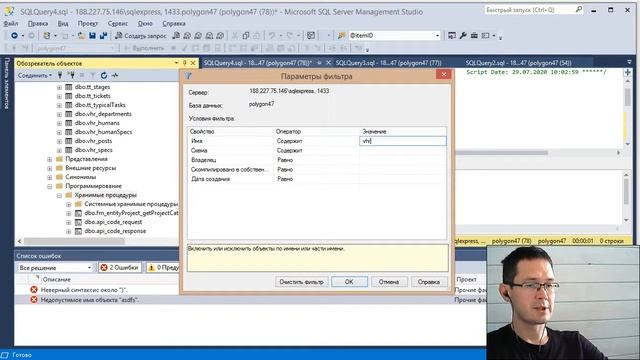Click Очистить фильтр button

pyautogui.click(x=301, y=282)
